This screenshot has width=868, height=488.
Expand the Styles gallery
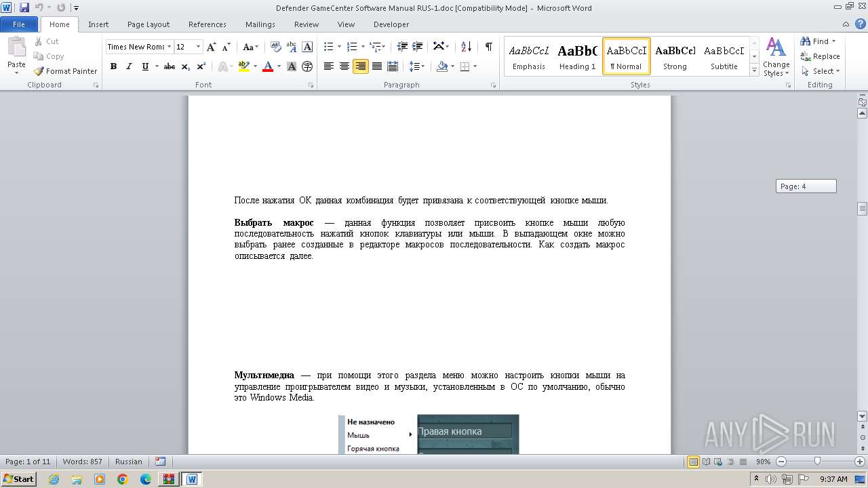[x=754, y=70]
